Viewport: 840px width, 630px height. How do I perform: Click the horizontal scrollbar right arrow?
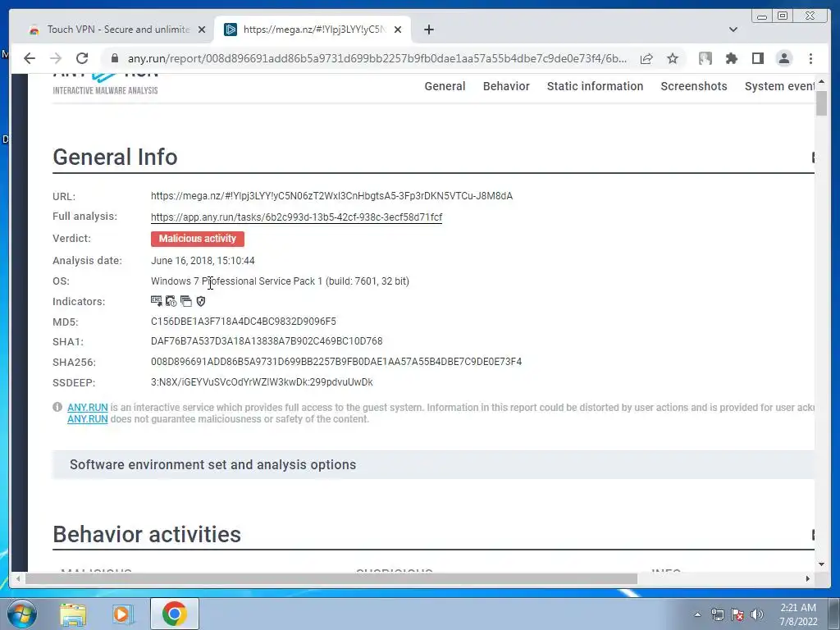pyautogui.click(x=808, y=578)
